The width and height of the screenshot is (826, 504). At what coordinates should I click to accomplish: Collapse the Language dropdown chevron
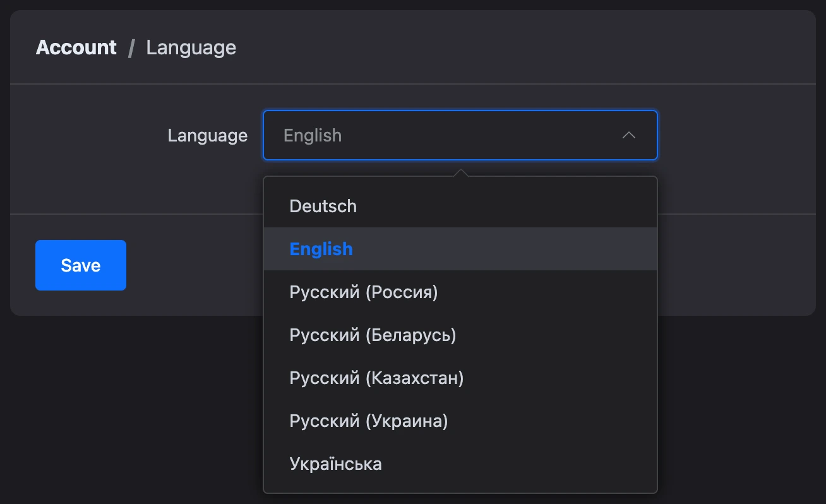(x=628, y=135)
